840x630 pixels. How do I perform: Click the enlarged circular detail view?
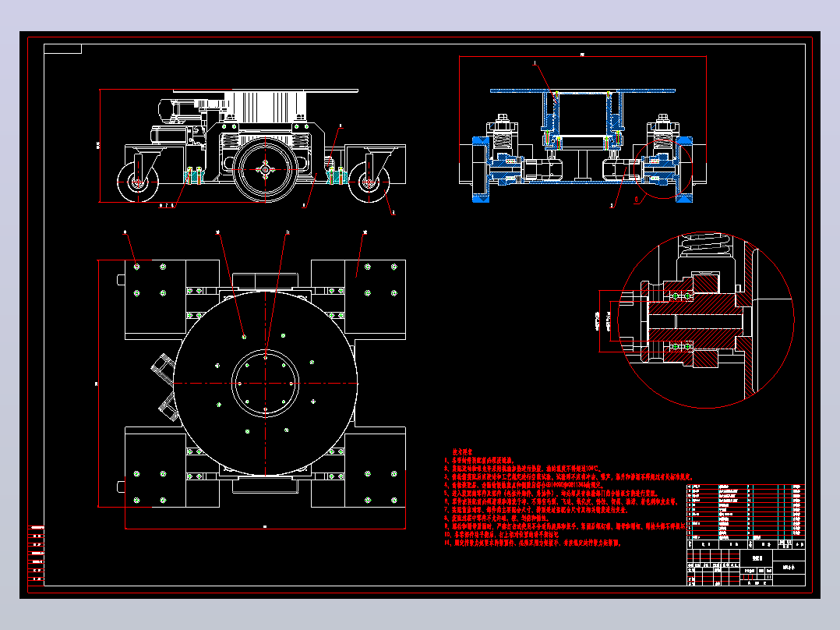click(706, 320)
